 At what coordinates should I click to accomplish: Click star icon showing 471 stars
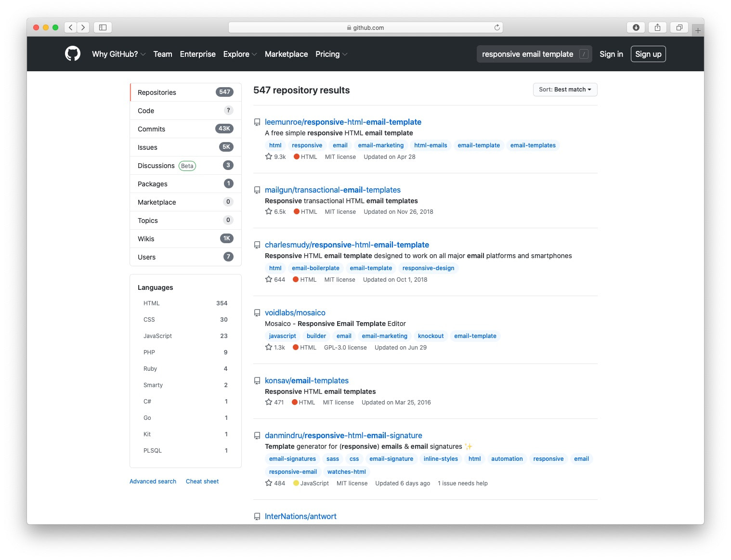[x=269, y=402]
